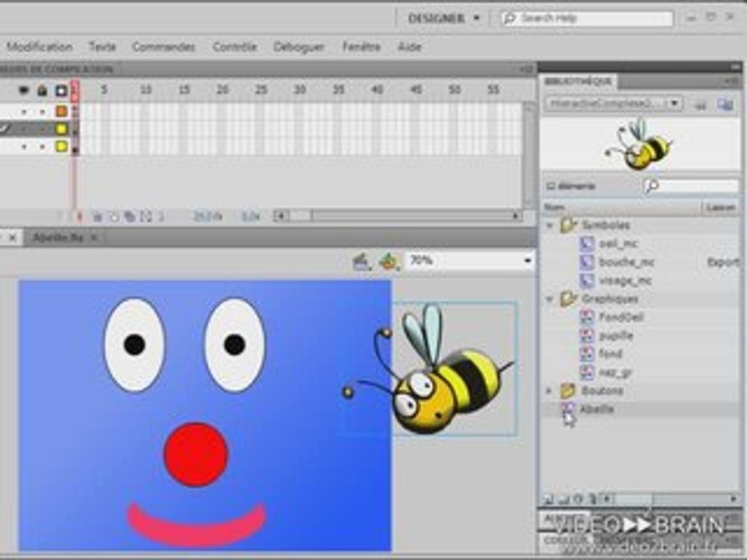
Task: Open the Edit Scene icon above stage
Action: 362,261
